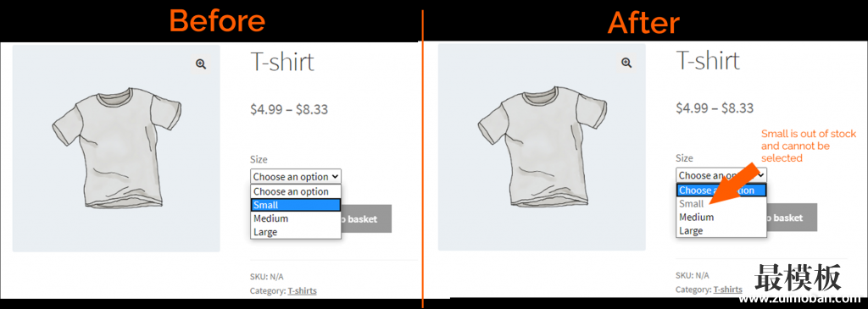
Task: Click the Add to basket button in Before panel
Action: [x=366, y=219]
